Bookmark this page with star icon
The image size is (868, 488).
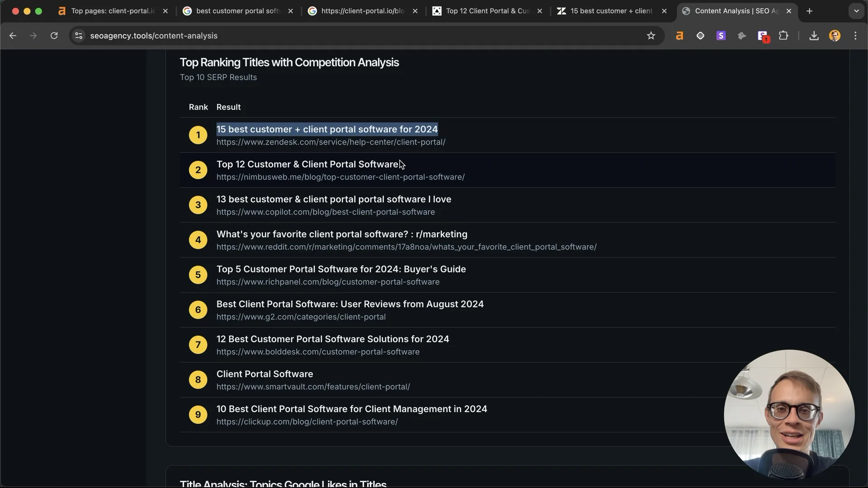[x=651, y=36]
